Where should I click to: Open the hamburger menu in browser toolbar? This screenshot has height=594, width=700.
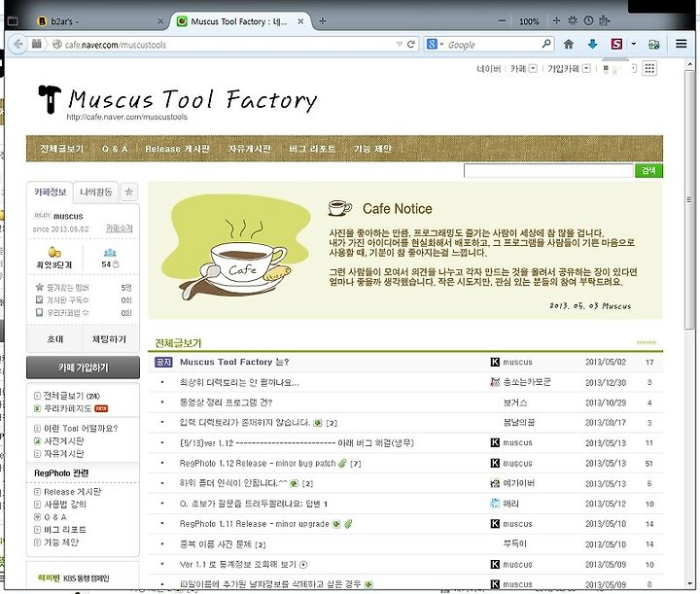coord(681,44)
